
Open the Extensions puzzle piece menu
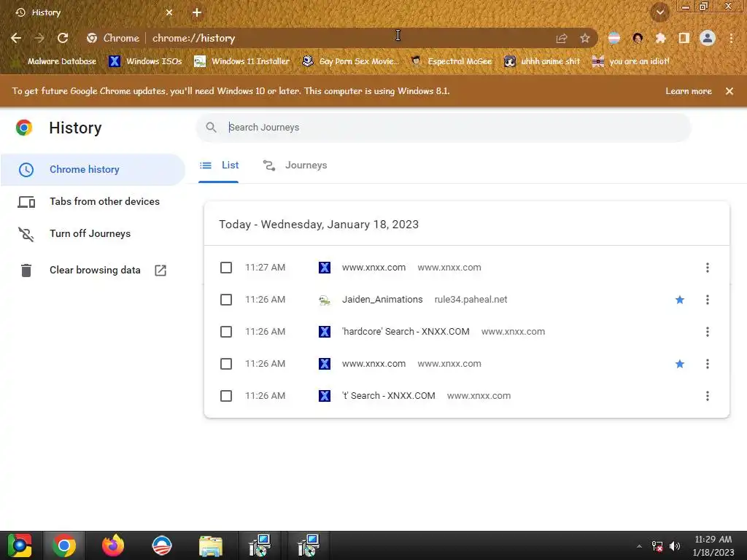point(661,38)
